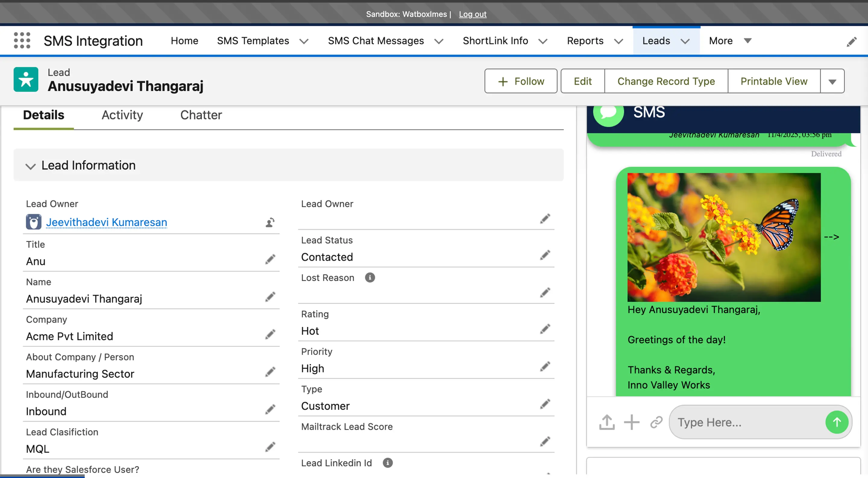
Task: Click the MQL classification value
Action: click(x=37, y=449)
